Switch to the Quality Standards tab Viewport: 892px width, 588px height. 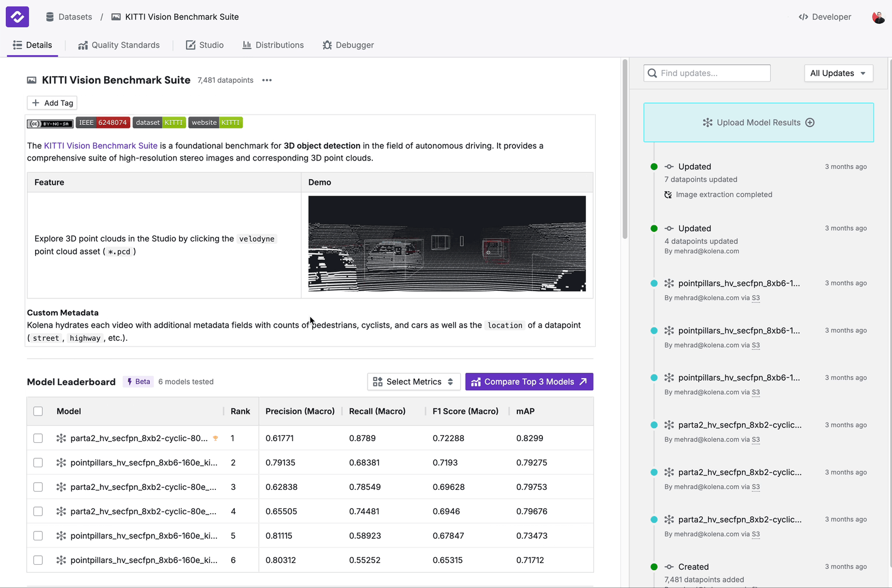(119, 45)
